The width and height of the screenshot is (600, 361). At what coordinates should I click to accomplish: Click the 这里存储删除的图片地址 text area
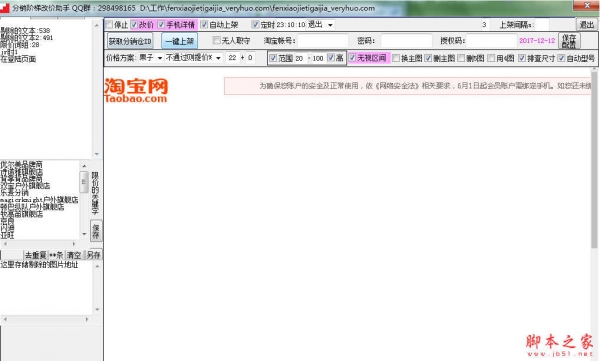[x=46, y=287]
